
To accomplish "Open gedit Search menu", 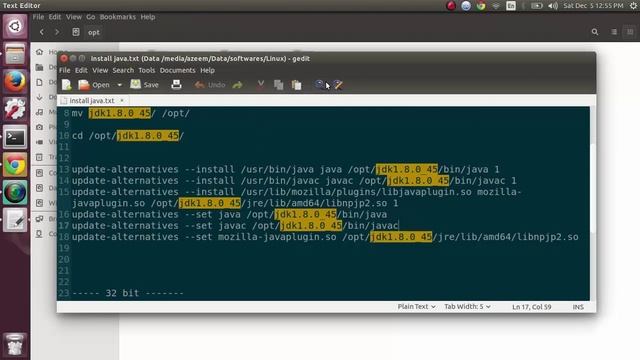I will pyautogui.click(x=123, y=70).
